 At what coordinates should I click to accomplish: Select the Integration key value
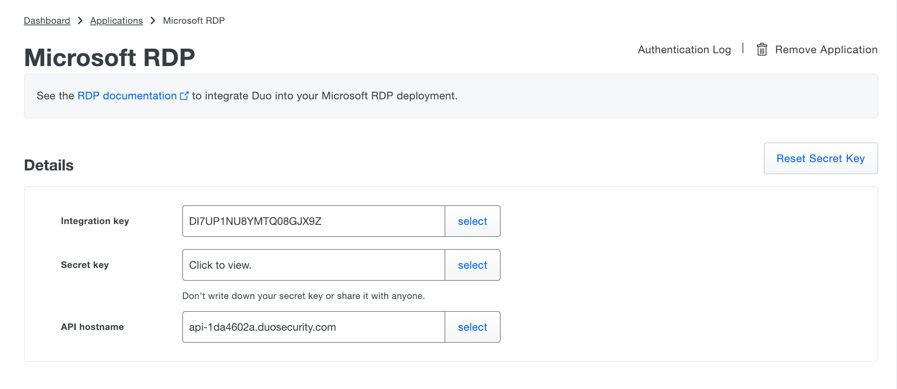pyautogui.click(x=473, y=221)
